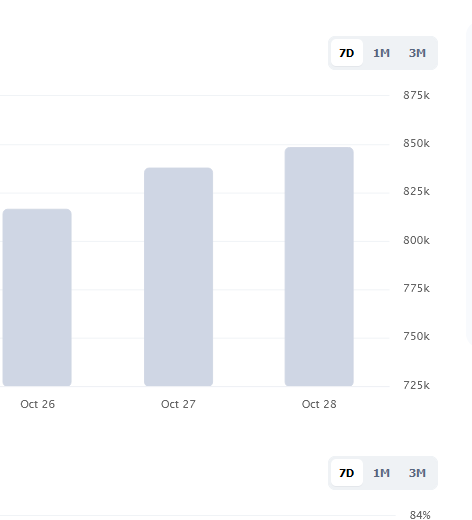Click the 775k axis label
Screen dimensions: 472x520
[x=416, y=288]
